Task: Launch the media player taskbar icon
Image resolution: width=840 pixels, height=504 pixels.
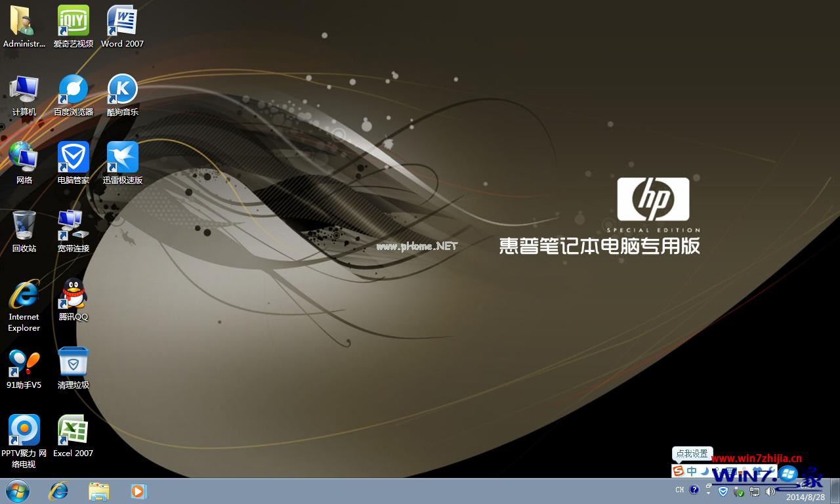Action: click(138, 491)
